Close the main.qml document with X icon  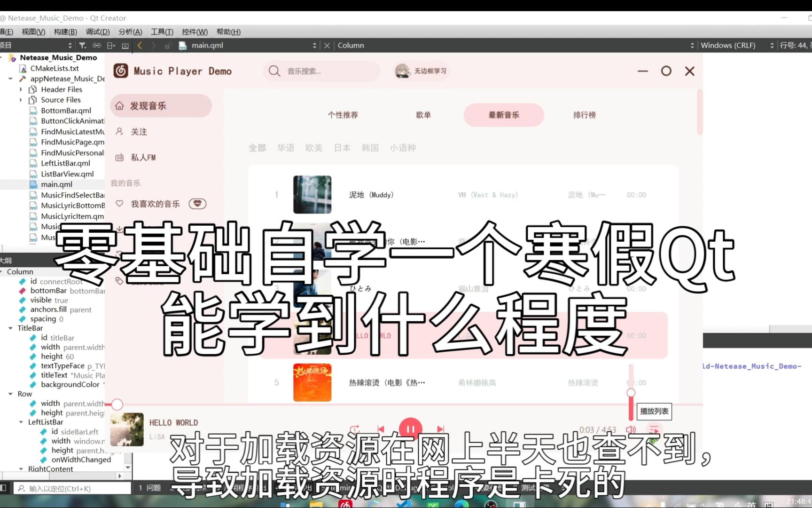click(x=327, y=45)
